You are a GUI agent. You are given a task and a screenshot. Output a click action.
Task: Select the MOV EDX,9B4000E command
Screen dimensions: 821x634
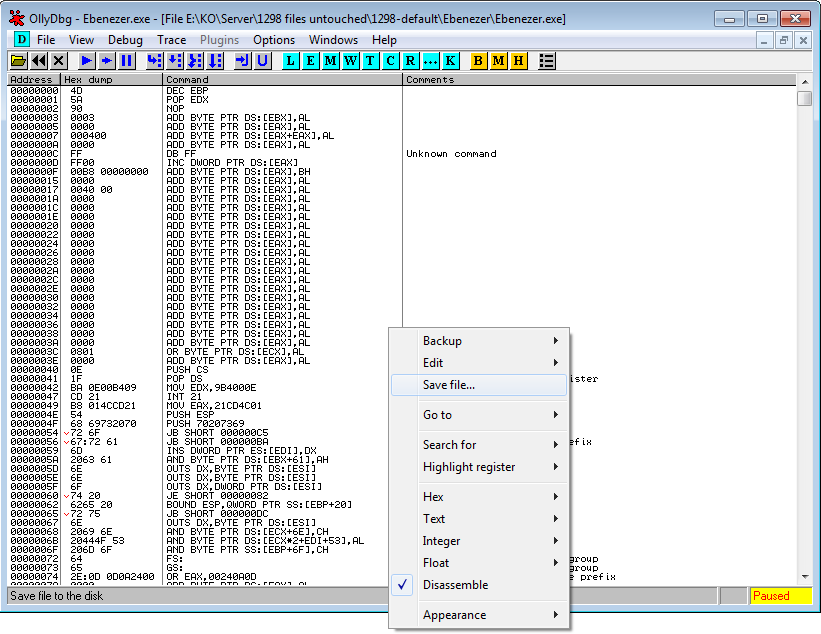[211, 387]
